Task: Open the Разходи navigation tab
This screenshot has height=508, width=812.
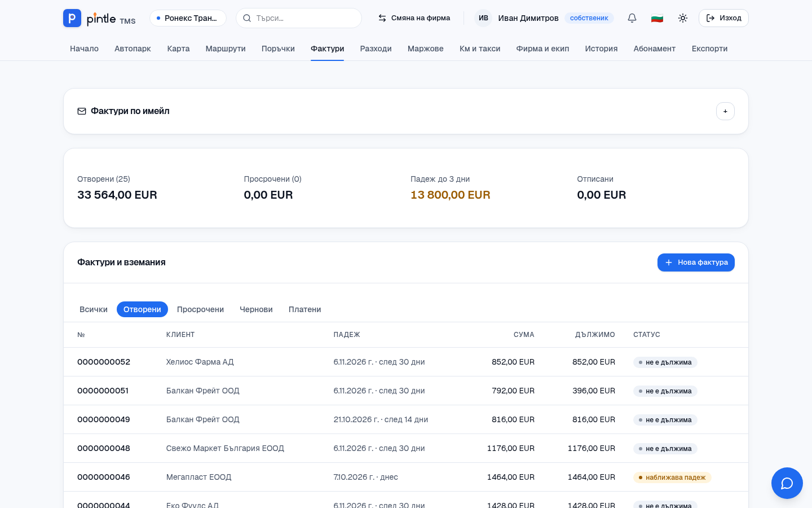Action: coord(376,49)
